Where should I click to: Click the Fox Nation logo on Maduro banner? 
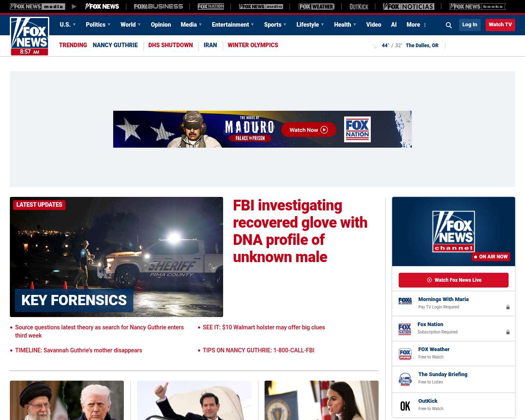tap(357, 129)
